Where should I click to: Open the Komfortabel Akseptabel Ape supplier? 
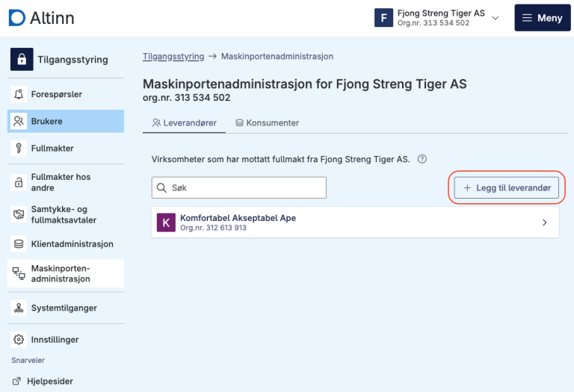(x=355, y=223)
